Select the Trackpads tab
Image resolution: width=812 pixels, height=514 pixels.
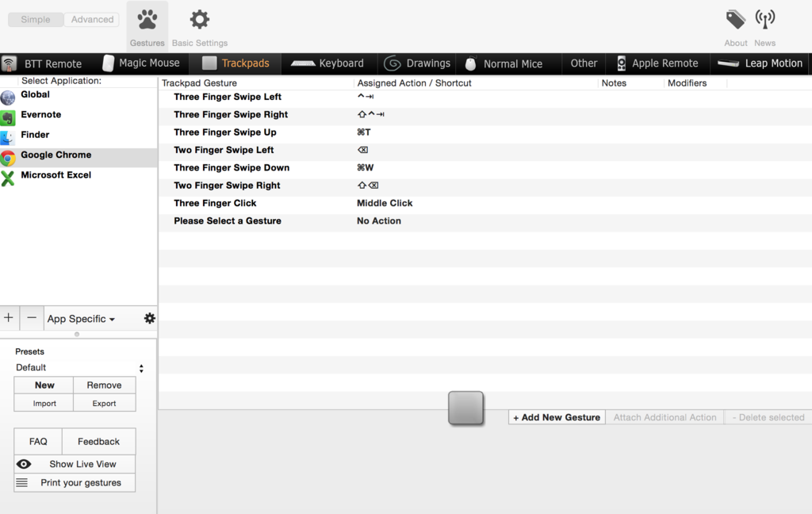pos(236,63)
